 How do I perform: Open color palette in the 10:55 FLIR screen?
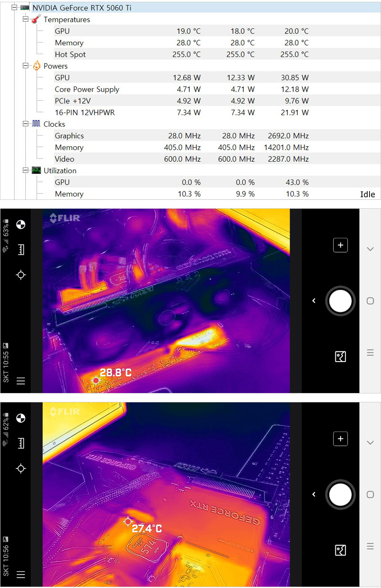(21, 224)
